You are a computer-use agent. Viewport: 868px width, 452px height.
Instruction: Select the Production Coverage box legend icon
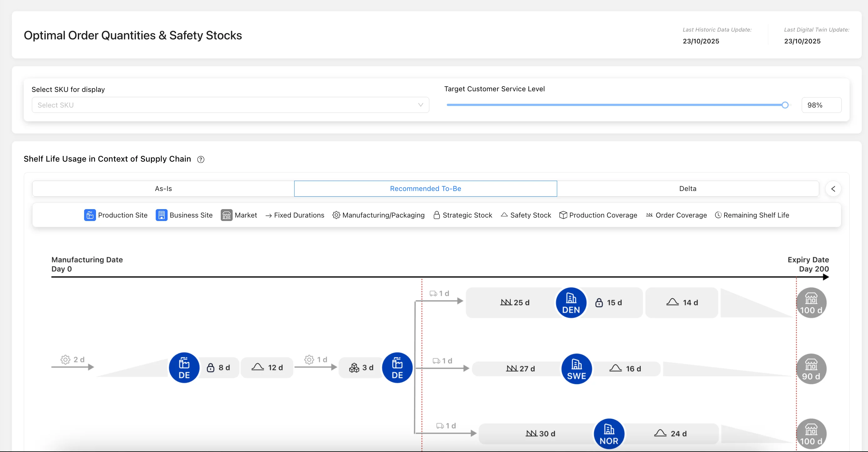click(x=563, y=215)
